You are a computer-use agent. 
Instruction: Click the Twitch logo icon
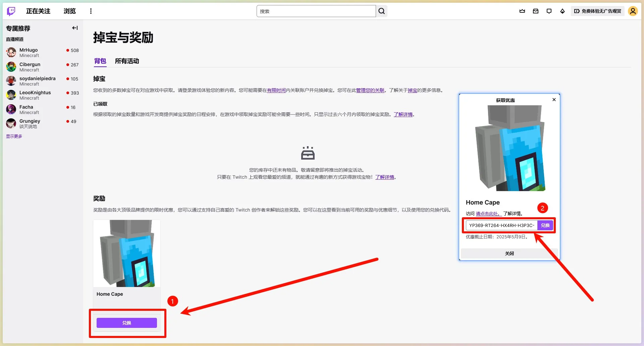11,11
